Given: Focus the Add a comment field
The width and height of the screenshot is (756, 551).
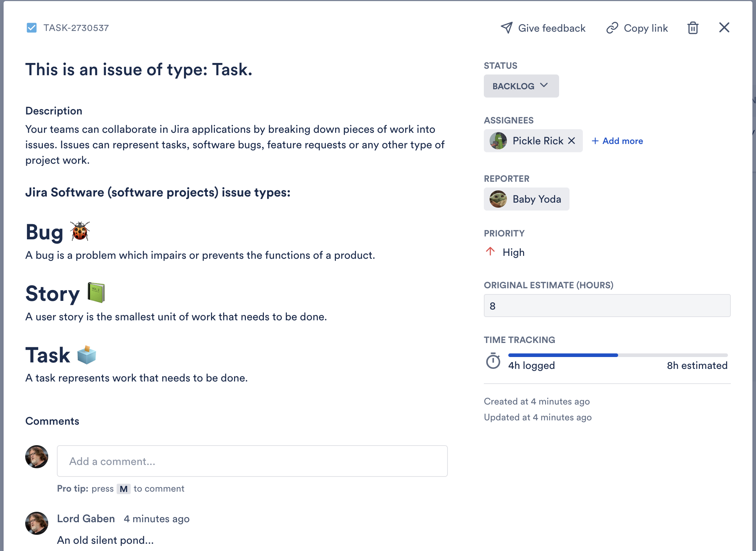Looking at the screenshot, I should click(252, 461).
